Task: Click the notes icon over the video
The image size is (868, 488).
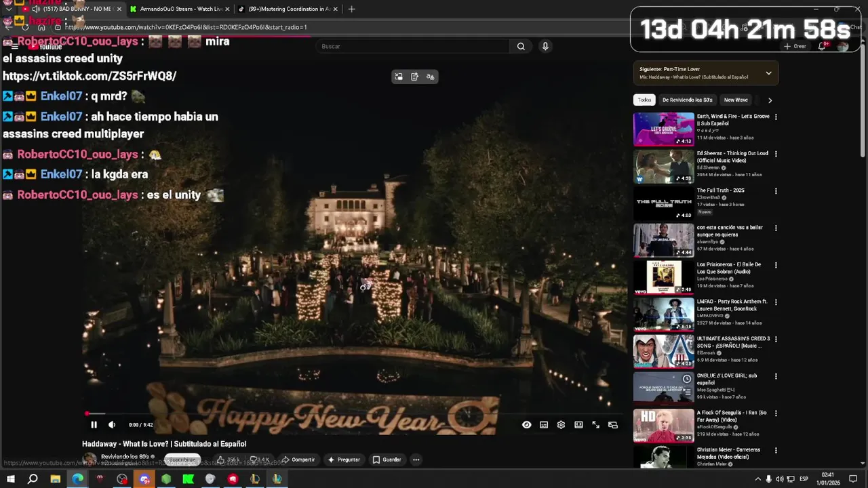Action: (x=414, y=77)
